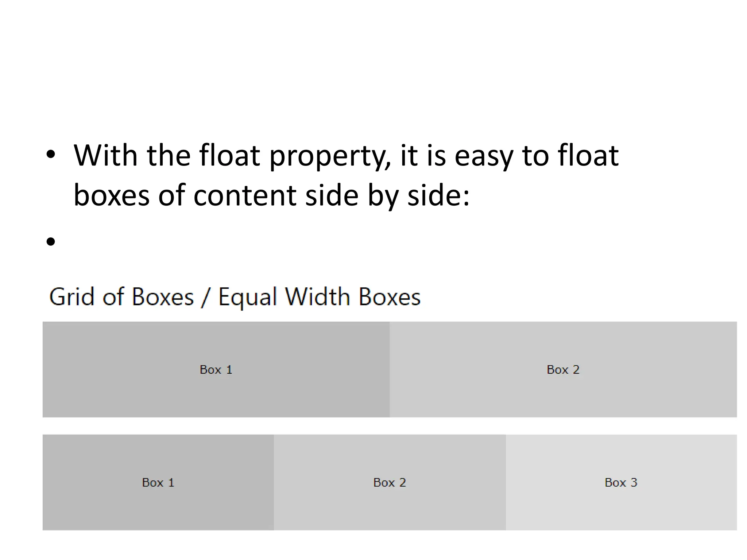The height and width of the screenshot is (560, 747).
Task: Click the words 'boxes of content'
Action: (185, 195)
